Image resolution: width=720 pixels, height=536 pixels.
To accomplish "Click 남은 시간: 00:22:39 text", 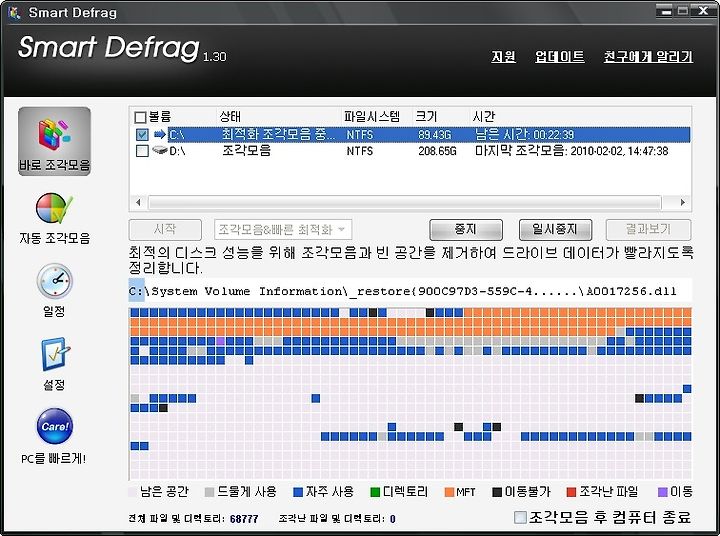I will click(x=524, y=135).
